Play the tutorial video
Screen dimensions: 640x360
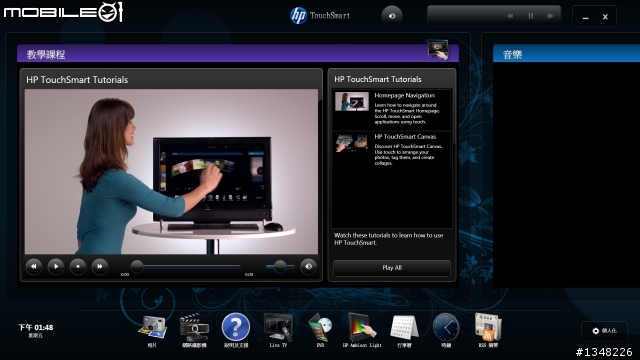56,267
